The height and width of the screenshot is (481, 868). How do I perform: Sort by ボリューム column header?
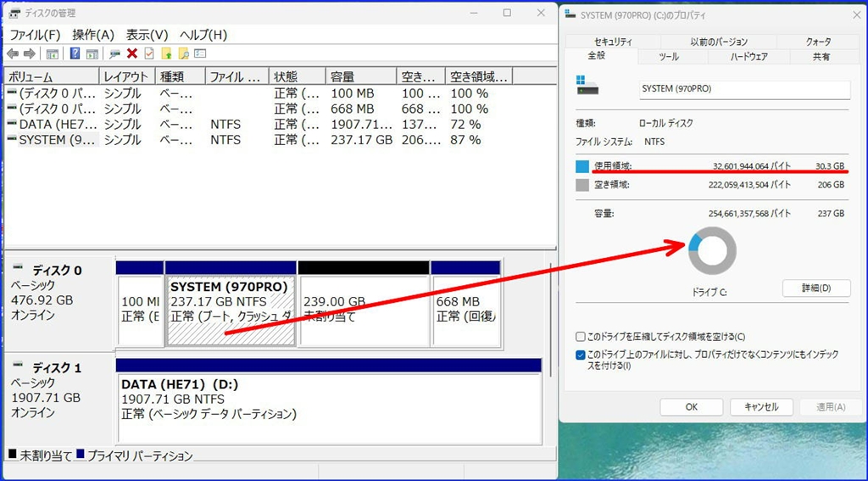(x=52, y=76)
